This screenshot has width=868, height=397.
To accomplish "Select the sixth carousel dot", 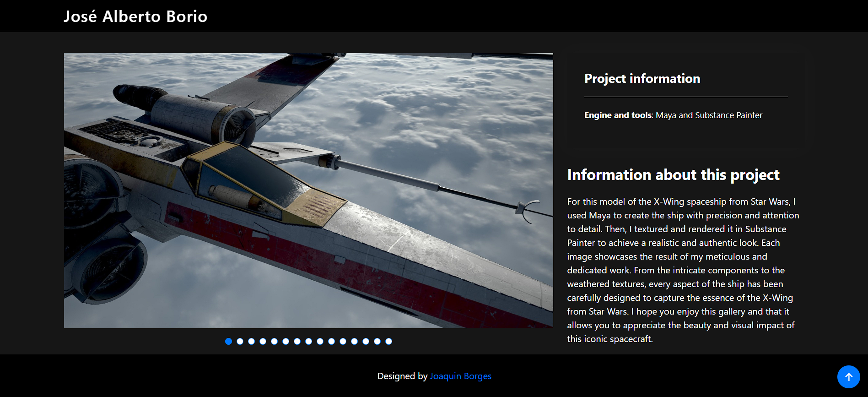I will point(286,341).
